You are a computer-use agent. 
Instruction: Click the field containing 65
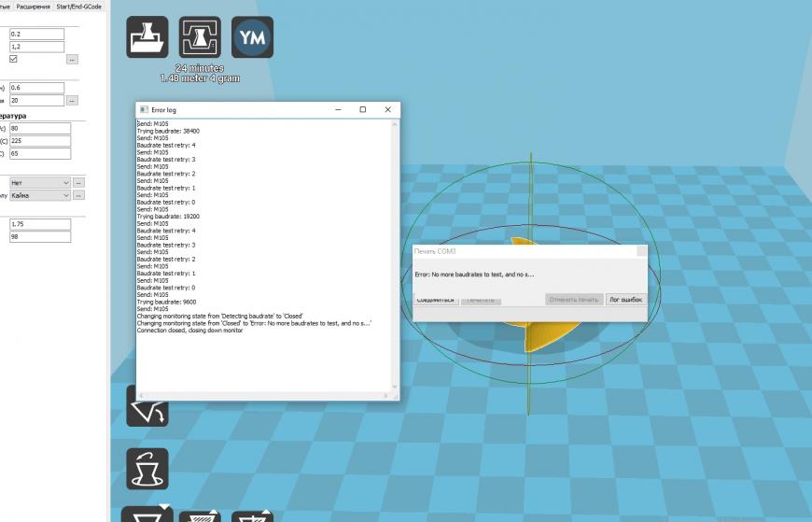pos(40,153)
